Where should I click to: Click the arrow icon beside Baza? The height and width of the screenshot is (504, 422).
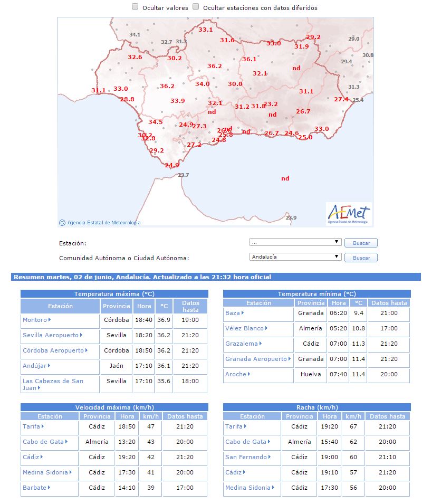click(x=243, y=313)
